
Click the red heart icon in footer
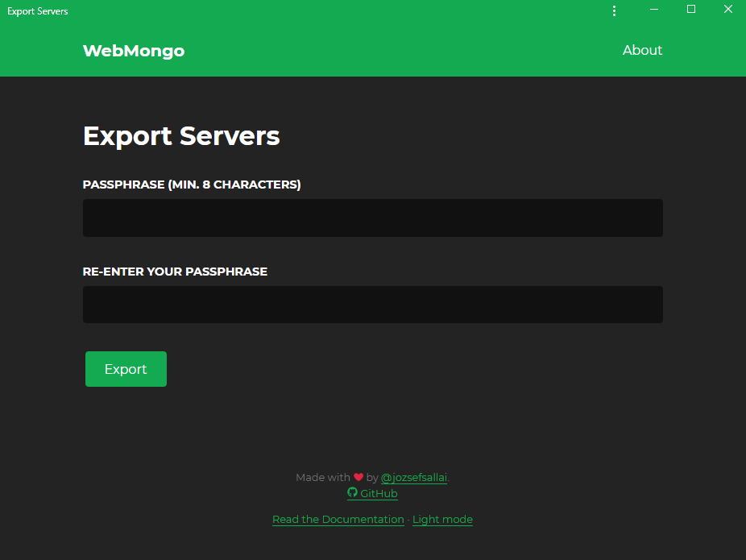click(358, 476)
